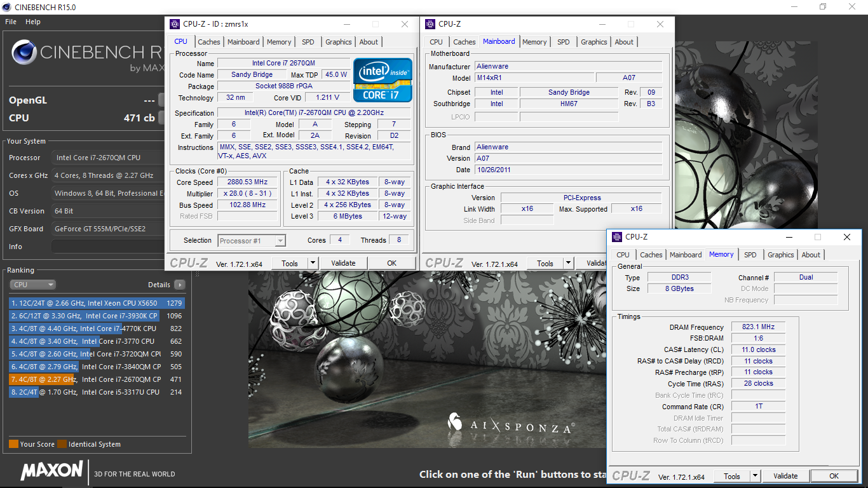Click the CPU-Z icon in Memory window title
Image resolution: width=868 pixels, height=488 pixels.
(618, 237)
